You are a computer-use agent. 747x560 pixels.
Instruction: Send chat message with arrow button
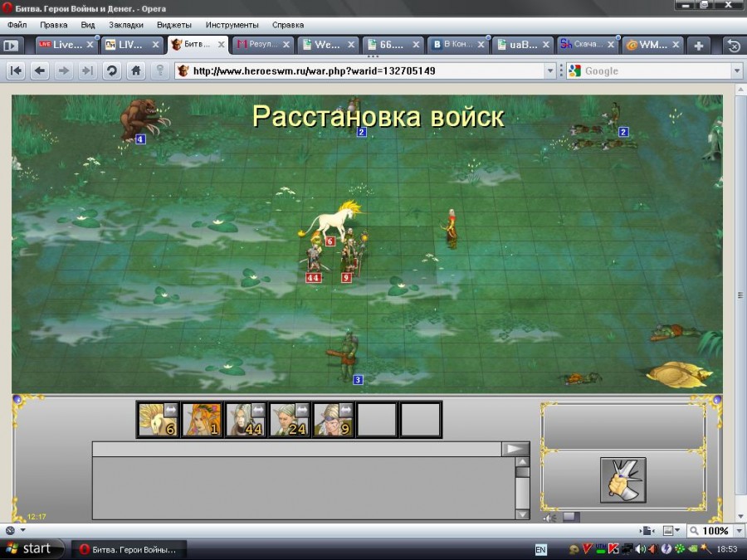515,449
